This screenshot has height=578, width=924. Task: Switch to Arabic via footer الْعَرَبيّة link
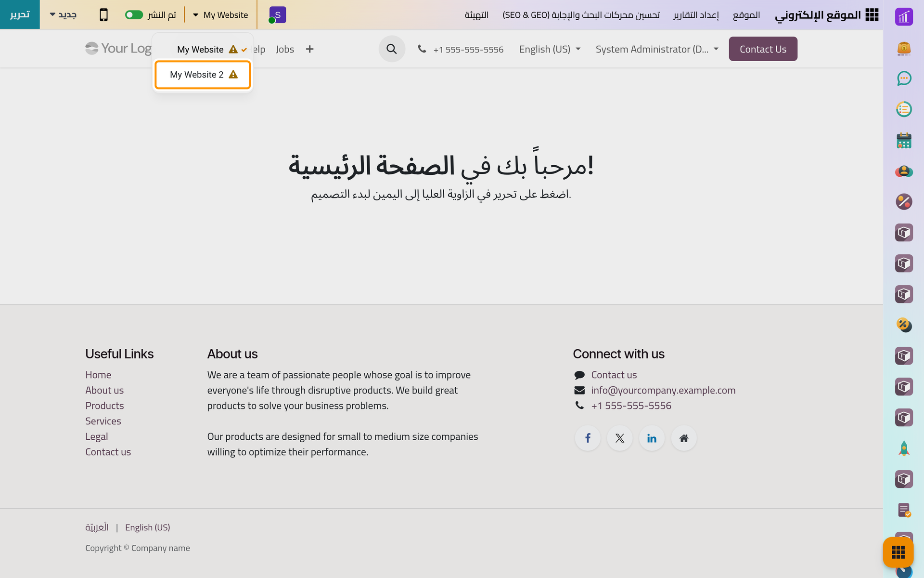(97, 527)
